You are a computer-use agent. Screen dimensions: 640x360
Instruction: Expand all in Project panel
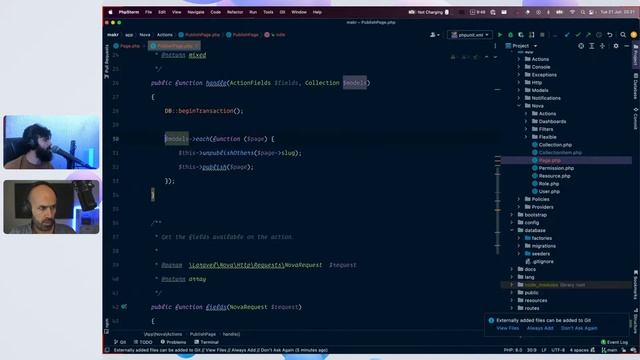[591, 46]
